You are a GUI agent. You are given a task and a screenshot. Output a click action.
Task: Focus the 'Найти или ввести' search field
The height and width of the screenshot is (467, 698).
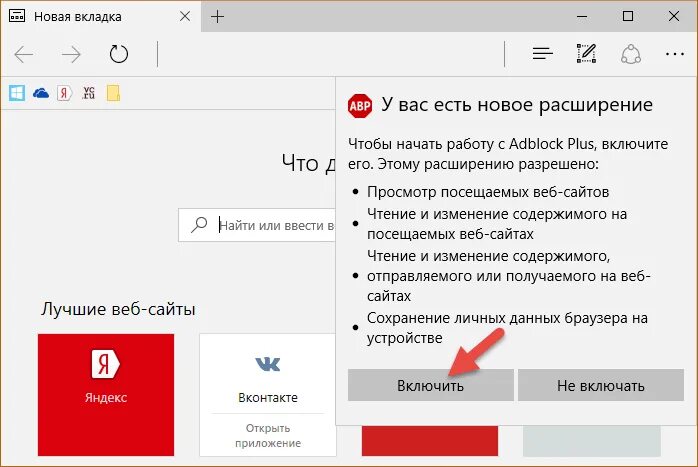click(257, 225)
